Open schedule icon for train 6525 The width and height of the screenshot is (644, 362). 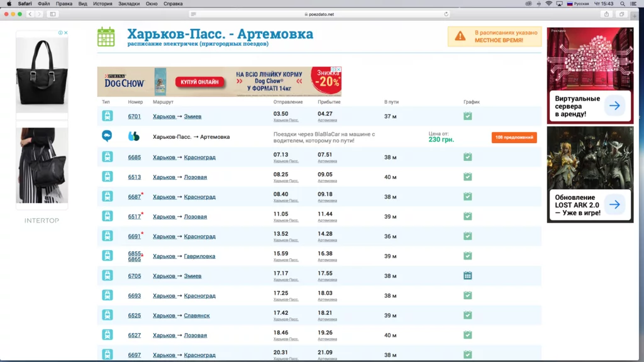[467, 315]
